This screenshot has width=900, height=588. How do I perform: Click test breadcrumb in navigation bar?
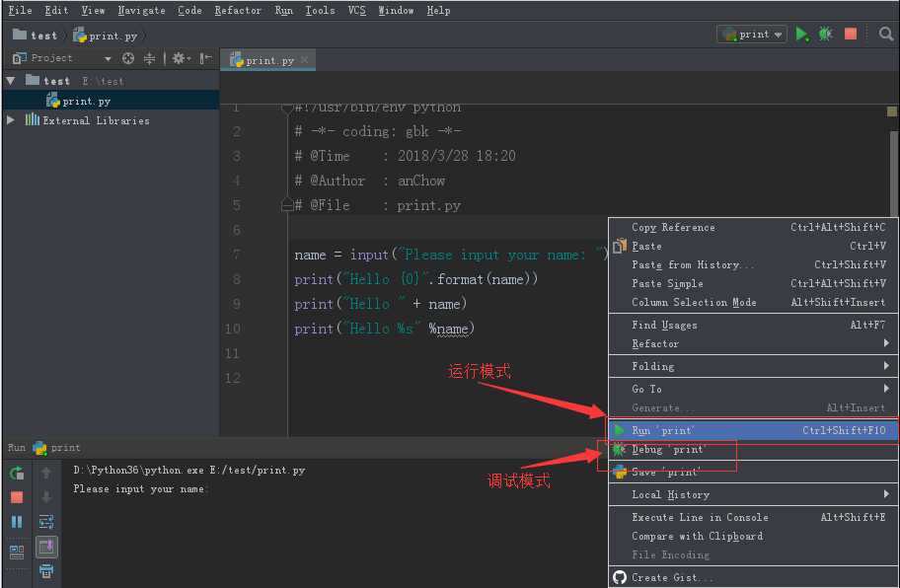36,36
